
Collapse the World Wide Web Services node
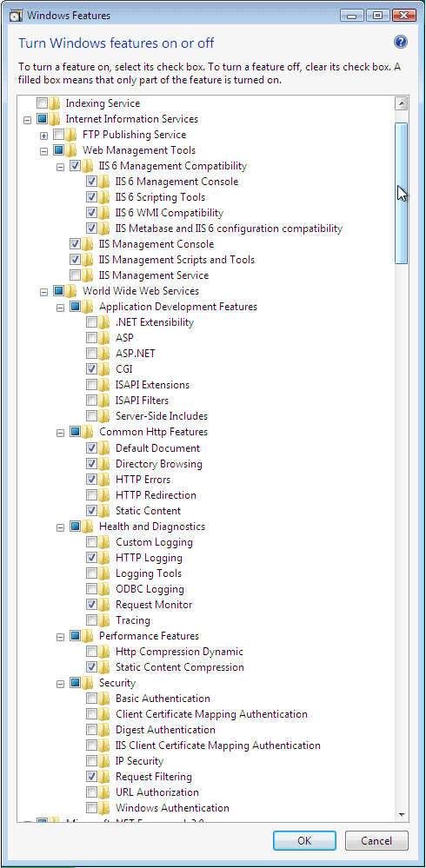coord(43,292)
